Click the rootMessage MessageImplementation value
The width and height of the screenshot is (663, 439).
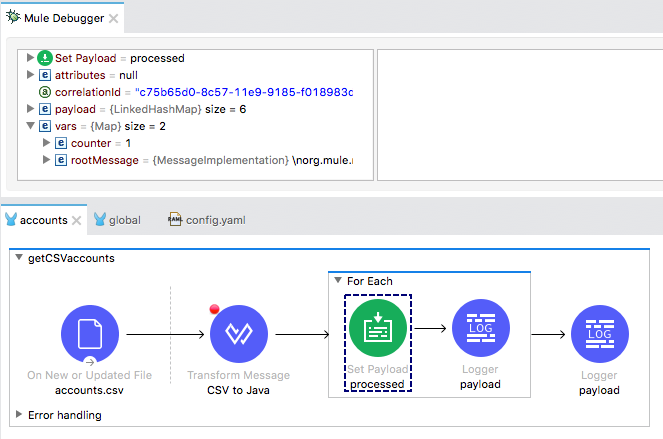tap(253, 160)
